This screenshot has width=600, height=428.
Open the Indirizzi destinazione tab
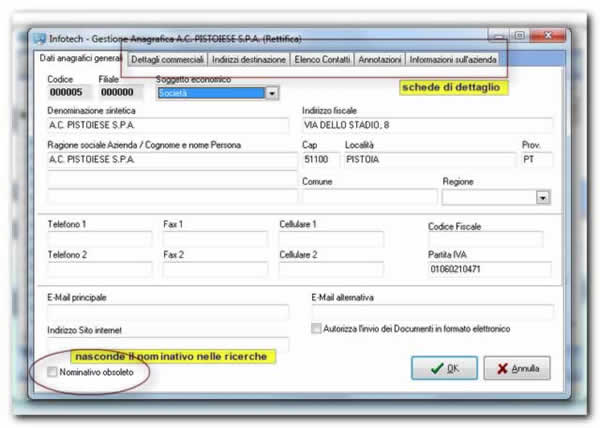pyautogui.click(x=249, y=59)
